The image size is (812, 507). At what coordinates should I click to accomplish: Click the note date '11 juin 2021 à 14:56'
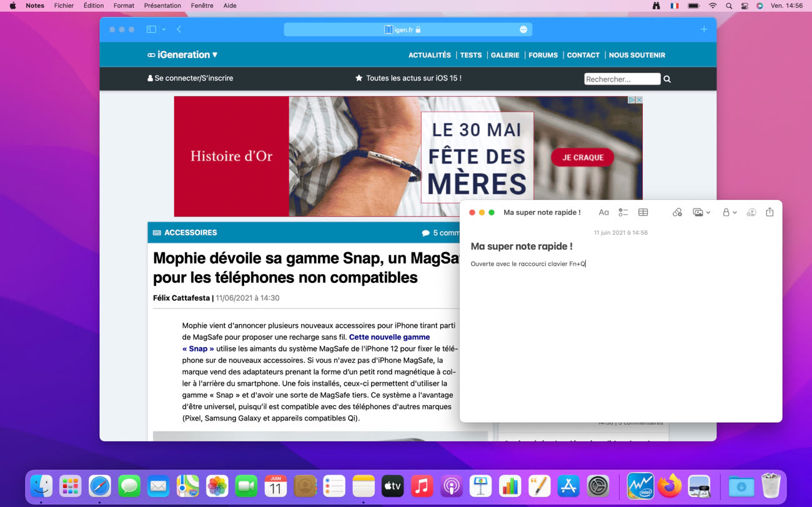click(620, 233)
